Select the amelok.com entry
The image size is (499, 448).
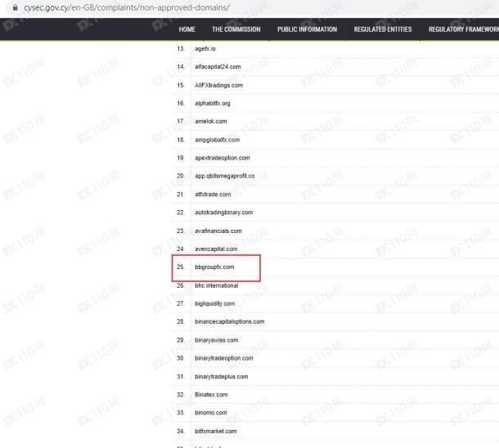tap(211, 122)
